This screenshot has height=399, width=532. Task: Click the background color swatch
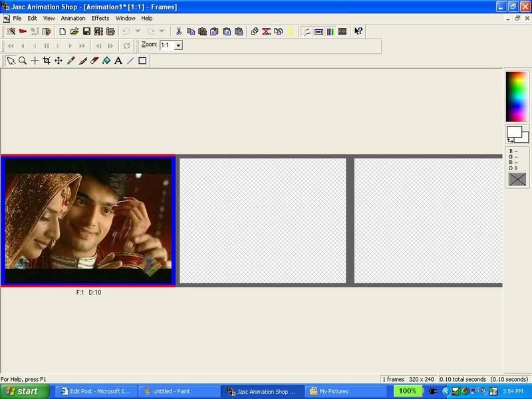(525, 138)
